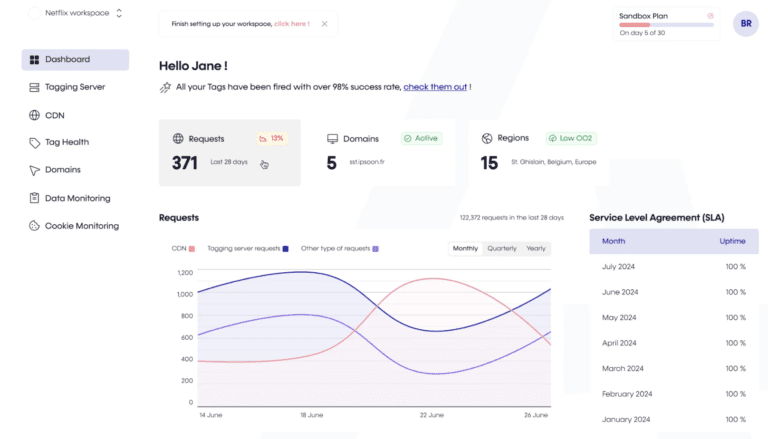The width and height of the screenshot is (768, 439).
Task: Select the Monthly chart view
Action: click(465, 248)
